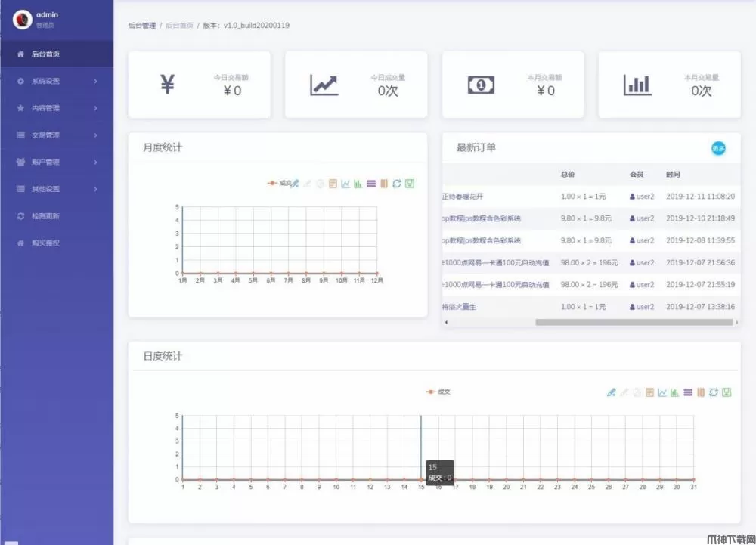Click undo-mark icon in daily chart toolbox
756x545 pixels.
(624, 392)
